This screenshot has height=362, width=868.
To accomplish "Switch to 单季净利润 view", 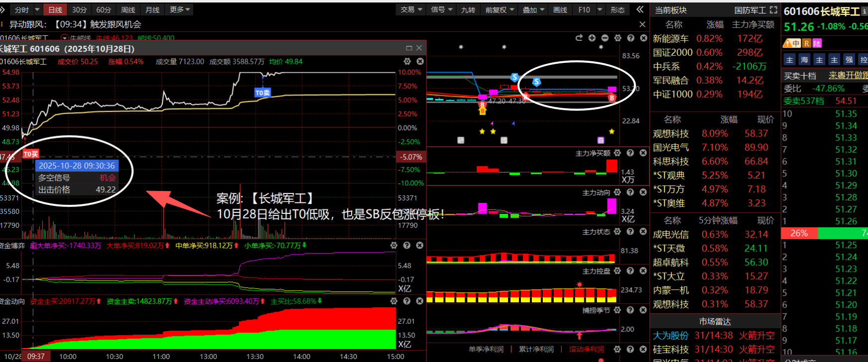I will click(486, 349).
